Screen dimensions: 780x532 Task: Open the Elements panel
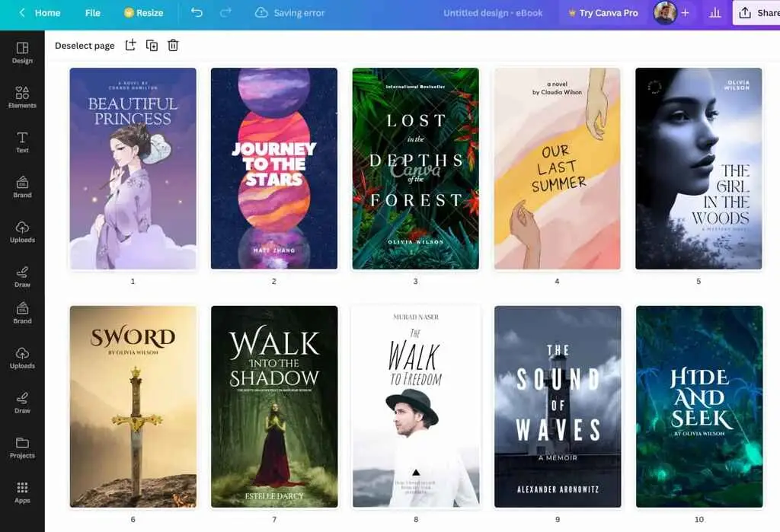click(22, 97)
